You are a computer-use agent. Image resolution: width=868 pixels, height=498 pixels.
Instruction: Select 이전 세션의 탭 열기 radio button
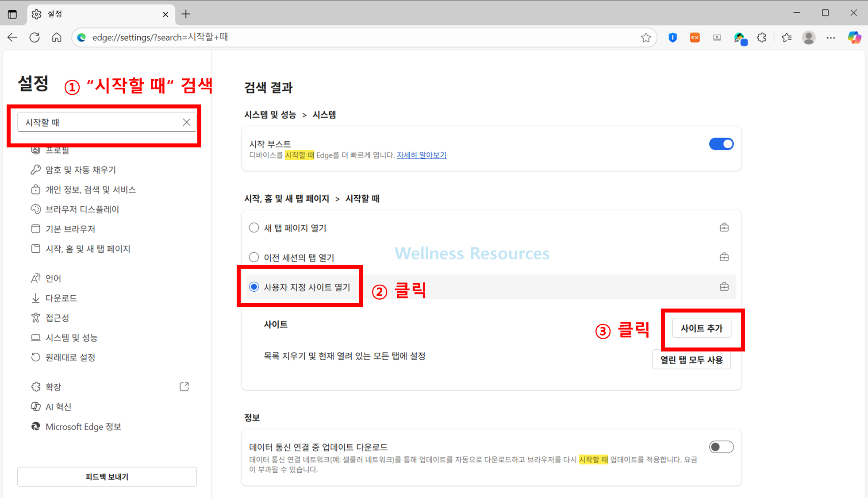[x=254, y=257]
